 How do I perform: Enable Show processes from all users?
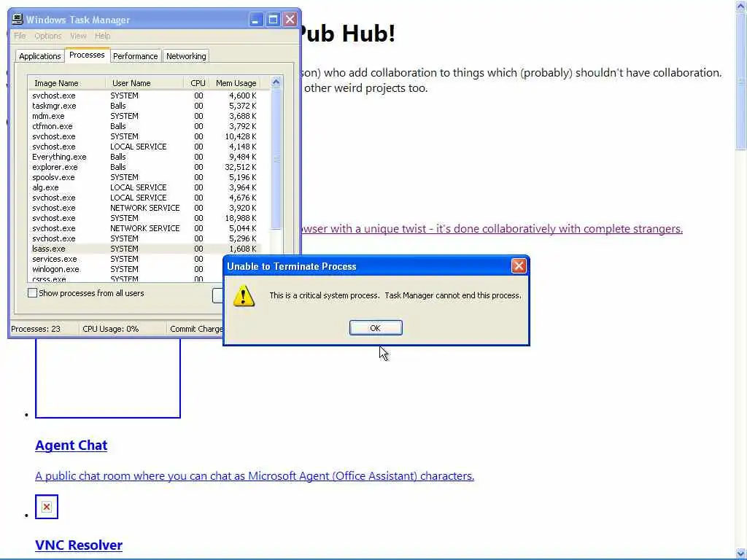32,293
